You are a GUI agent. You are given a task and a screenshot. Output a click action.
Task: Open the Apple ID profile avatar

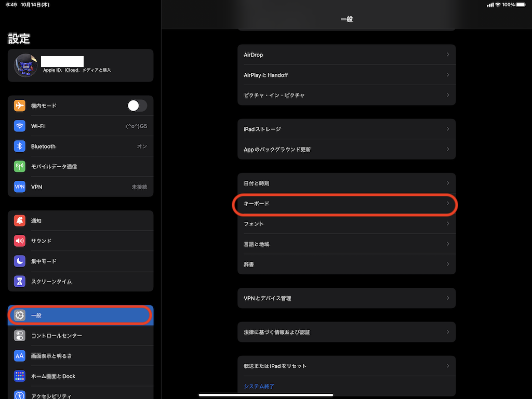25,65
